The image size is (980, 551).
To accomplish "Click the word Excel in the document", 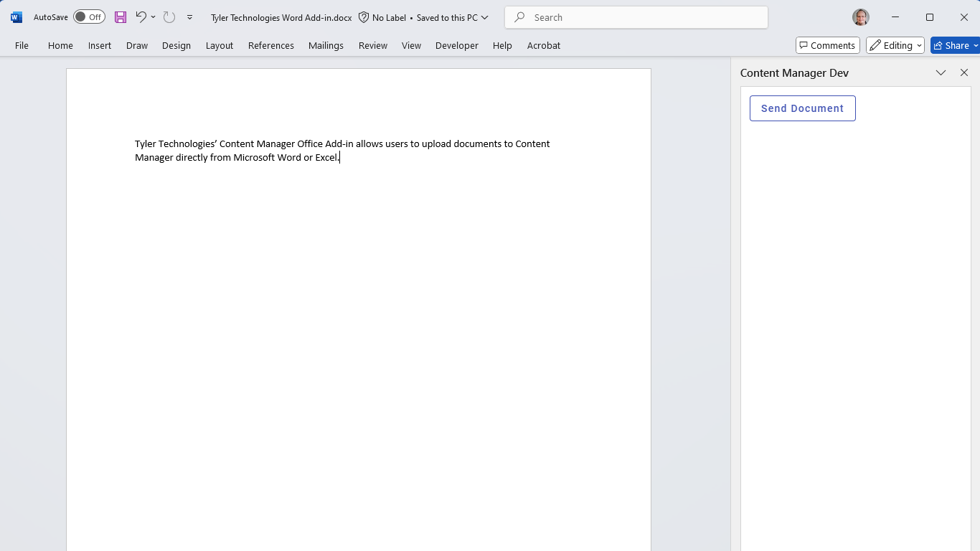I will coord(326,157).
